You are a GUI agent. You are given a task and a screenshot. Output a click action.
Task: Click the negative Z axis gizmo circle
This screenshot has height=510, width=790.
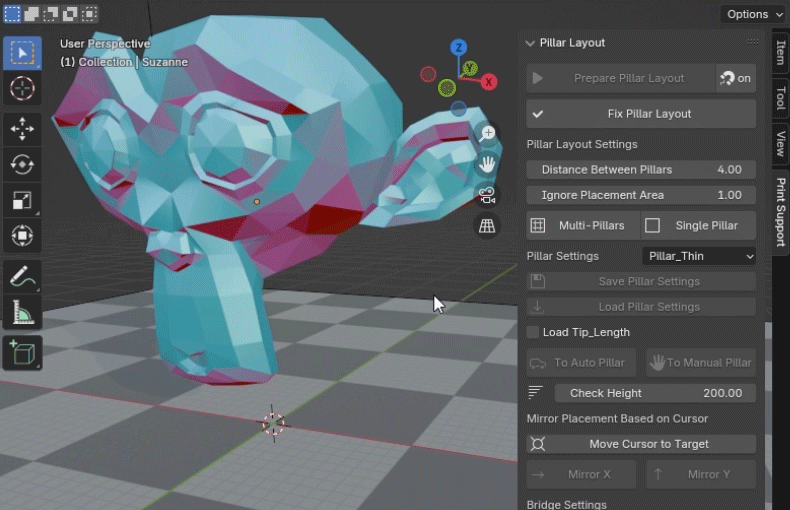458,108
